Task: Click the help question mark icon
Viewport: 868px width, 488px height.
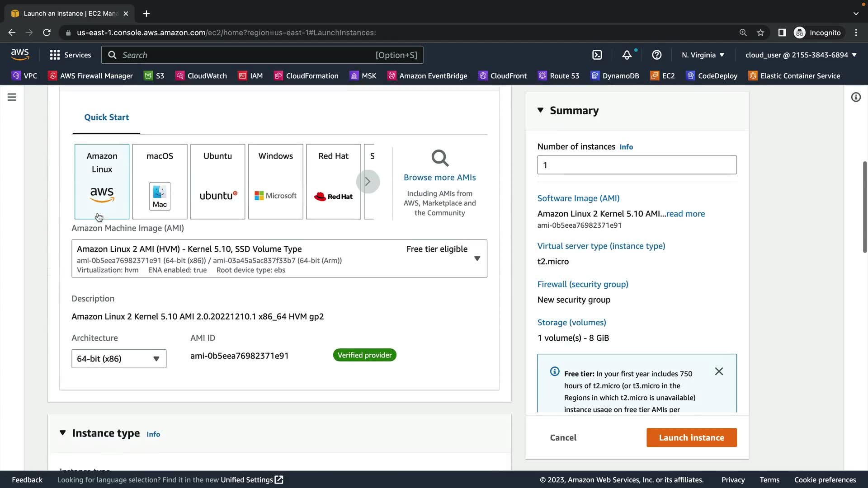Action: [x=657, y=55]
